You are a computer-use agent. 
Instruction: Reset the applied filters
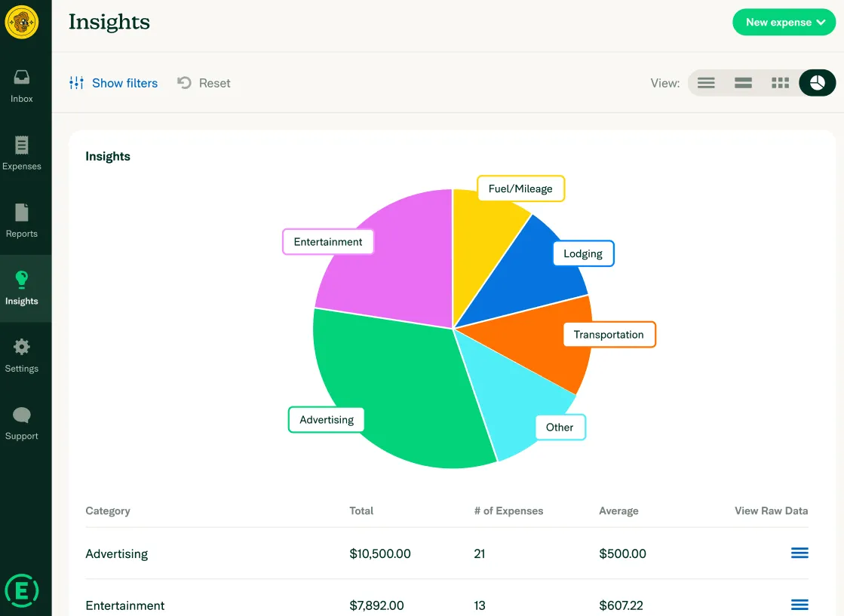pyautogui.click(x=204, y=83)
